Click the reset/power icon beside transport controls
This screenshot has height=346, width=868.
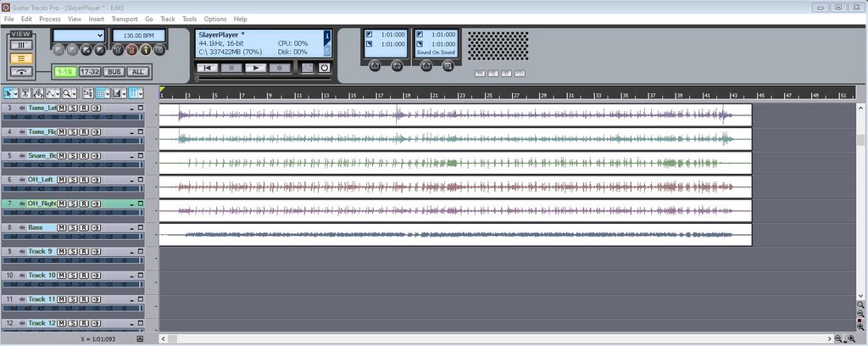tap(325, 68)
